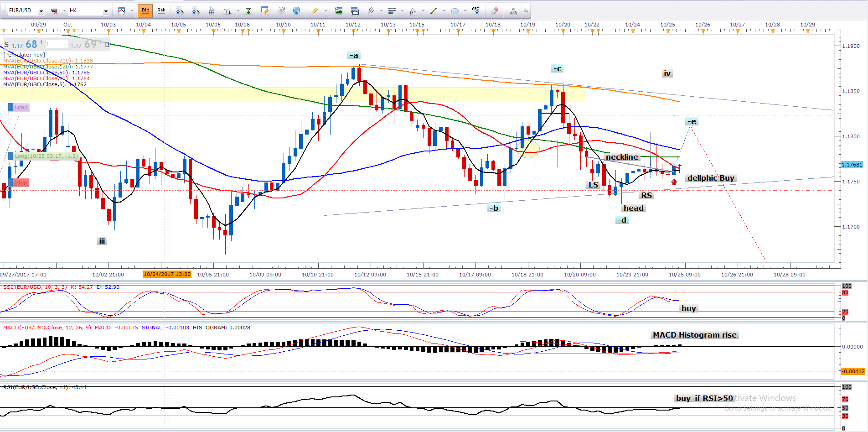The image size is (868, 432).
Task: Expand the H4 timeframe dropdown
Action: [106, 11]
